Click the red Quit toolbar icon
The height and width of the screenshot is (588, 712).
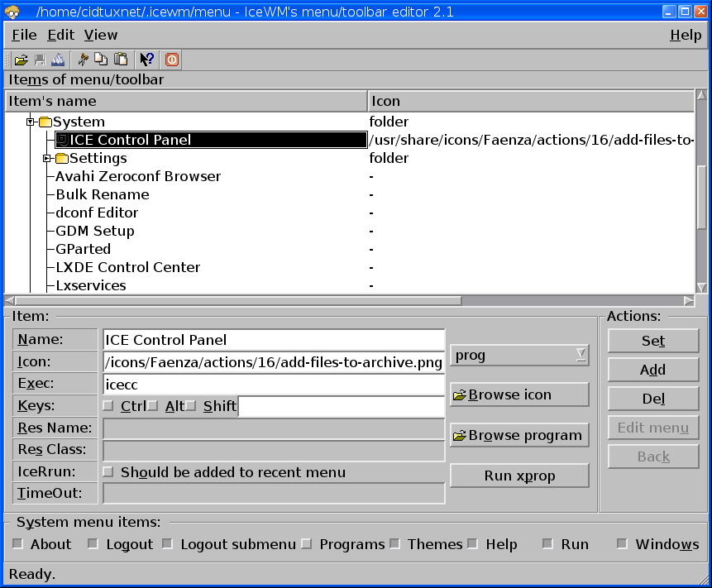(x=171, y=59)
